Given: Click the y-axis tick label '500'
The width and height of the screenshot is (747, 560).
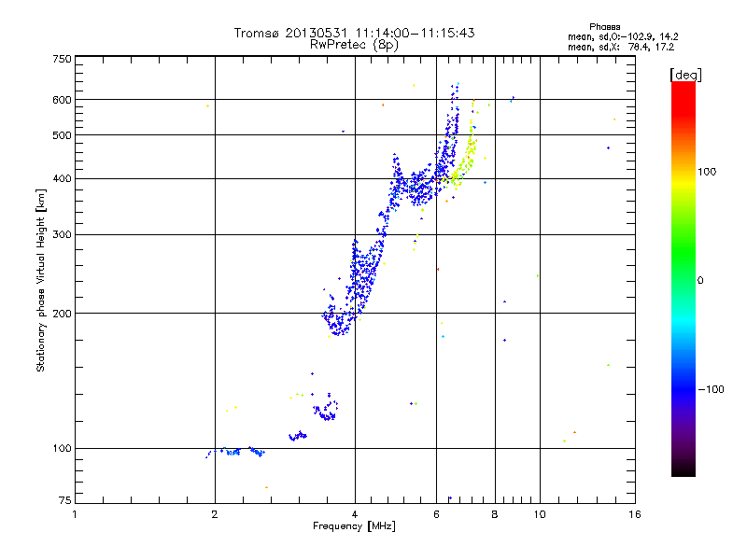Looking at the screenshot, I should coord(63,135).
